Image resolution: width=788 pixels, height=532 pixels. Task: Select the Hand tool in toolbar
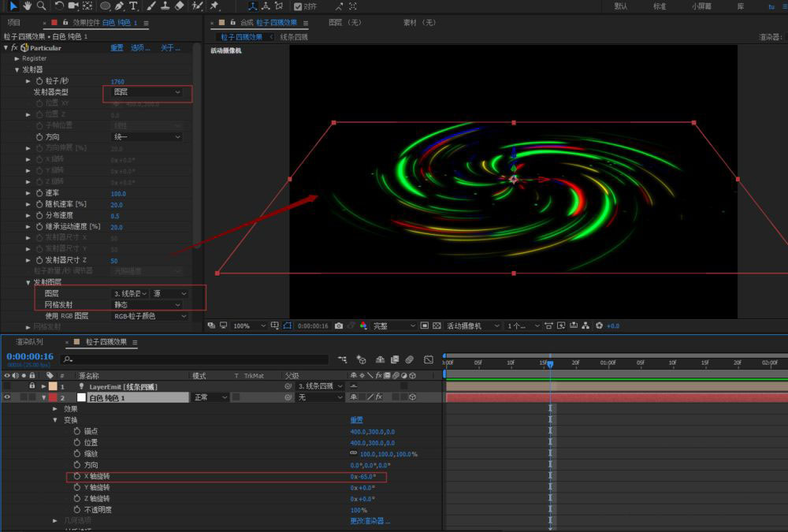(28, 6)
